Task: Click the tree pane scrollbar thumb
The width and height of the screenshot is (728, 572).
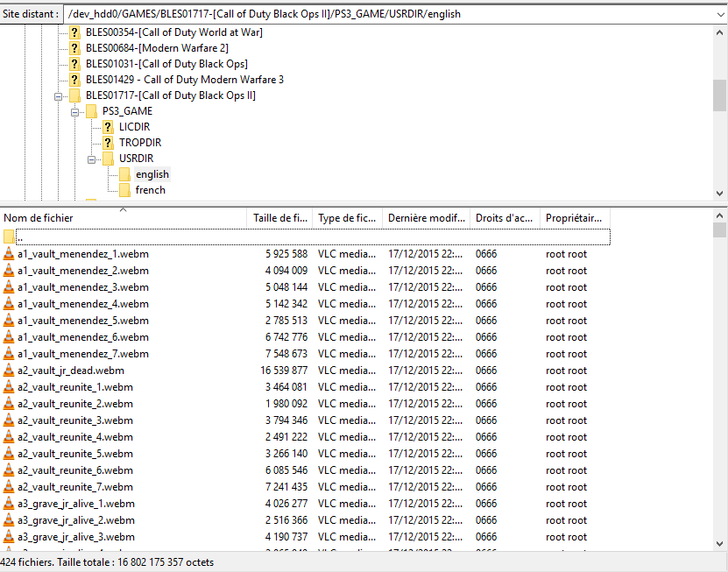Action: [x=719, y=95]
